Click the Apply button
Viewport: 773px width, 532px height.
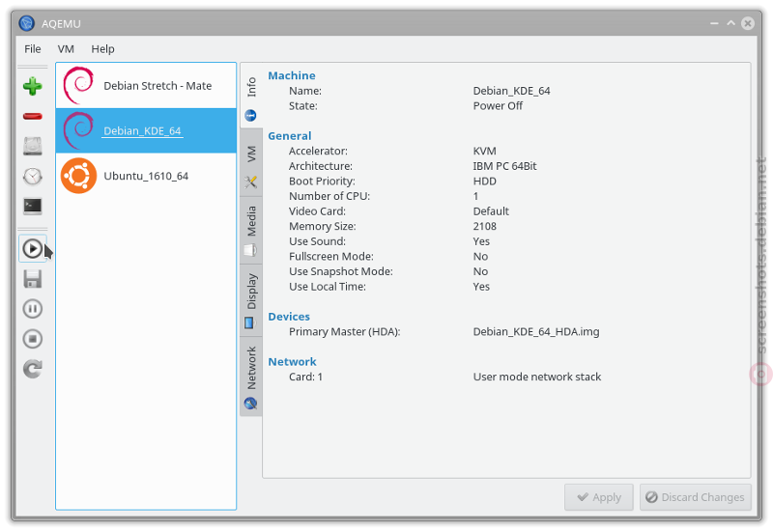(599, 497)
